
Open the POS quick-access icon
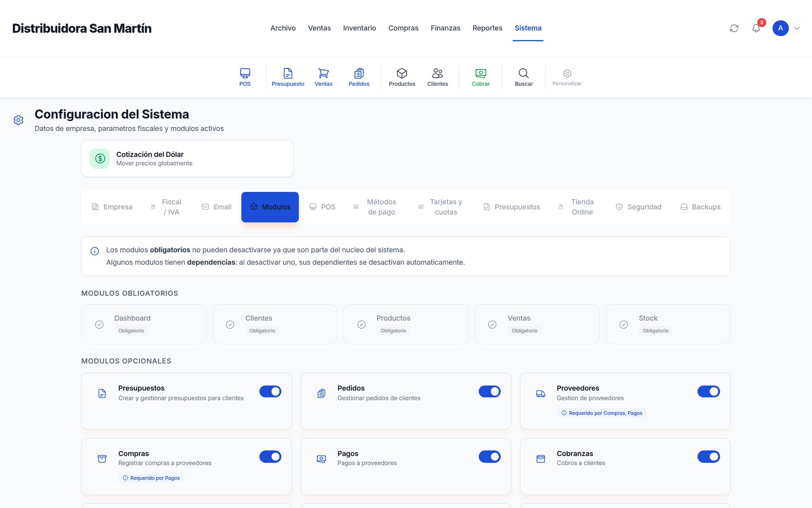coord(245,77)
